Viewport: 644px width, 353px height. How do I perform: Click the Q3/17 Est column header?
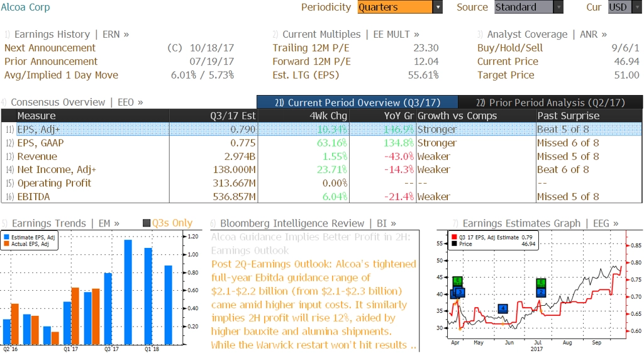point(213,116)
